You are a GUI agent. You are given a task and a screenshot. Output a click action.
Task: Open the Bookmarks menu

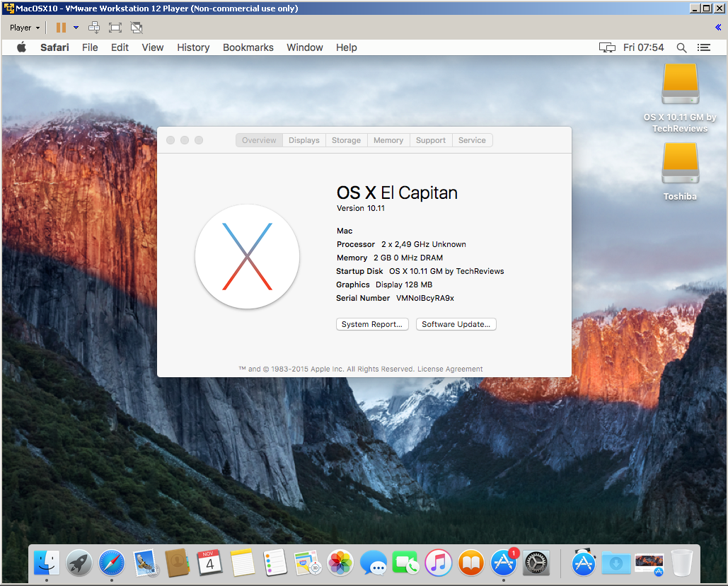[248, 47]
